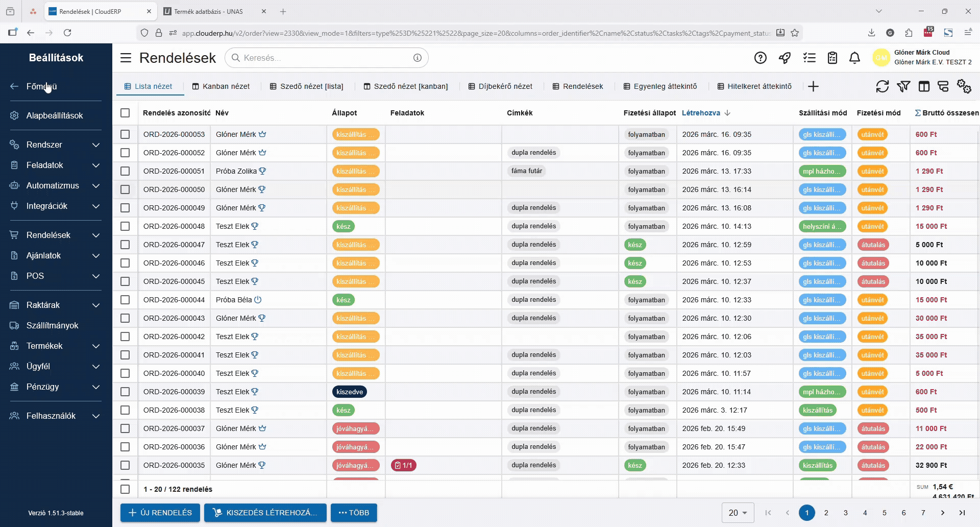The width and height of the screenshot is (980, 527).
Task: Open the table view settings gear icon
Action: (963, 86)
